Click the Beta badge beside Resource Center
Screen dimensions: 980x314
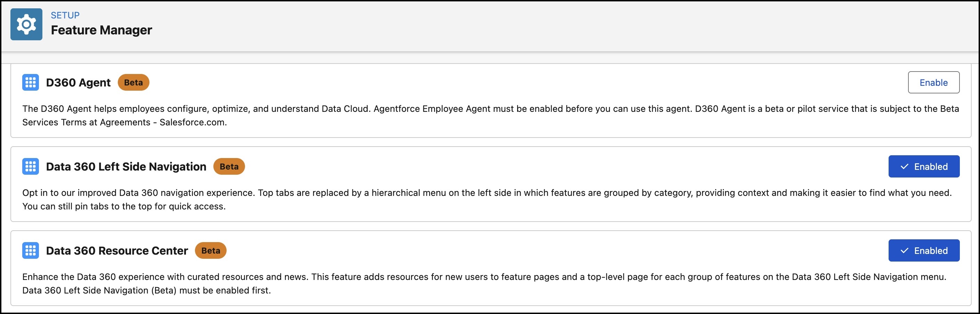(x=211, y=250)
